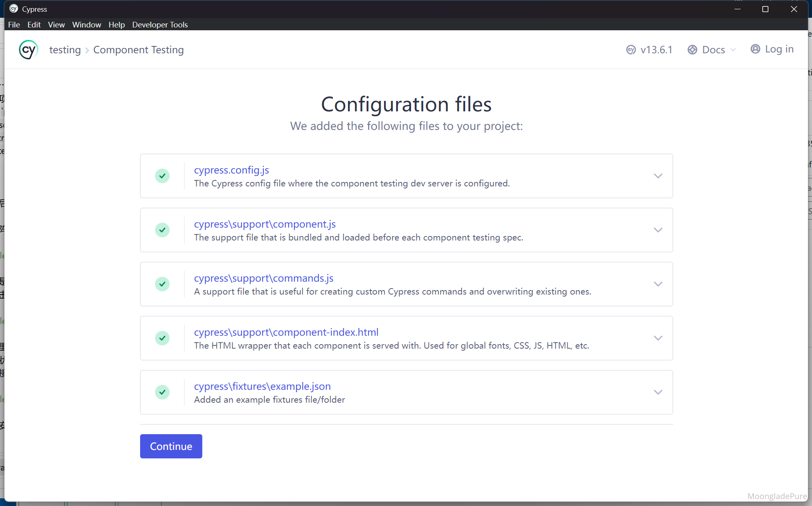Screen dimensions: 812x506
Task: Click the Log in user icon
Action: point(755,49)
